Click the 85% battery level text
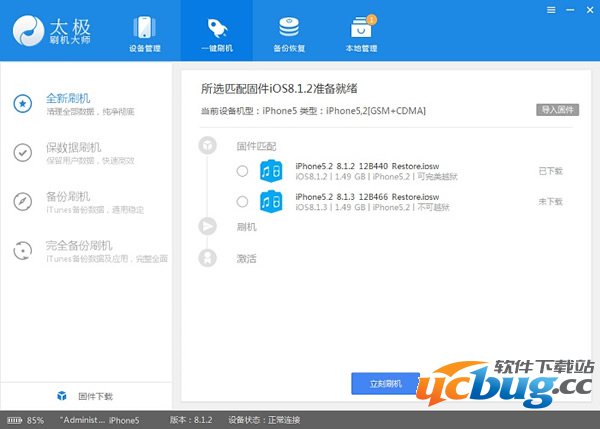Image resolution: width=600 pixels, height=429 pixels. pos(35,421)
